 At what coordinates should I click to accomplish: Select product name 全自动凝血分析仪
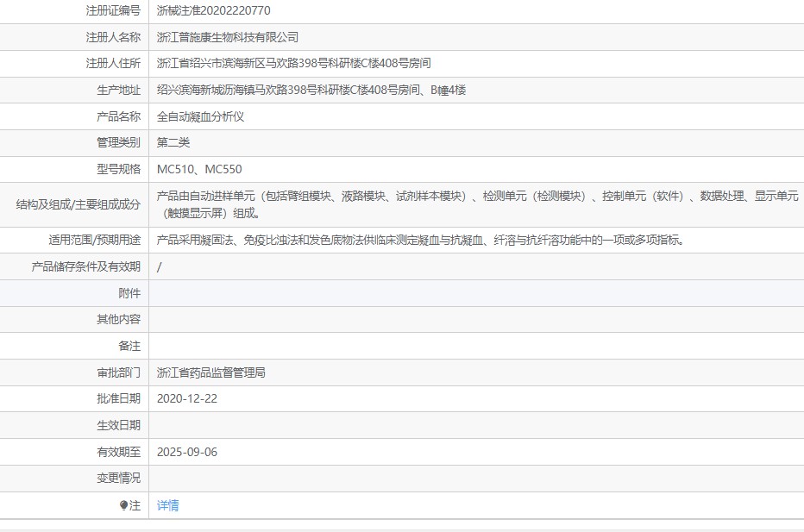200,116
